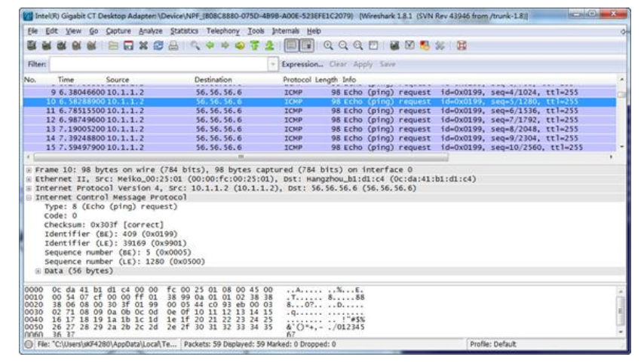Open the Telephony menu
The height and width of the screenshot is (363, 644).
[x=222, y=31]
